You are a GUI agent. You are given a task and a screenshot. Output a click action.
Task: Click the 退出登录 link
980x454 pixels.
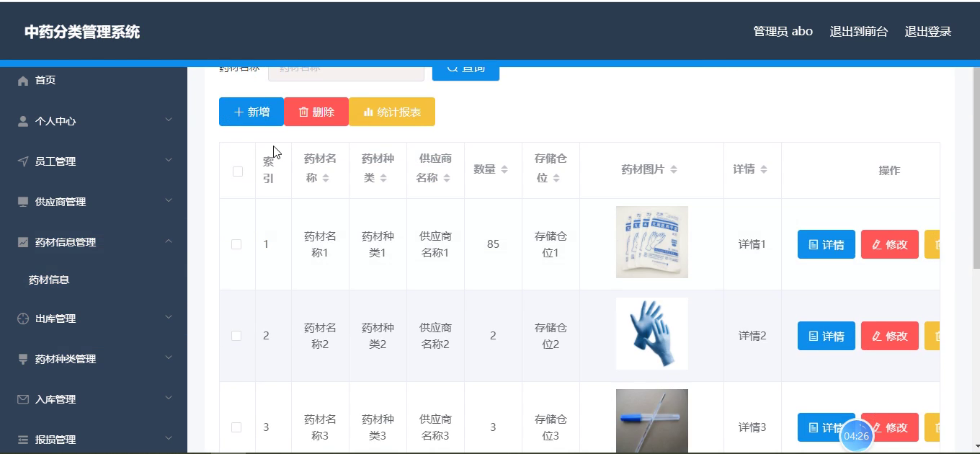tap(928, 32)
